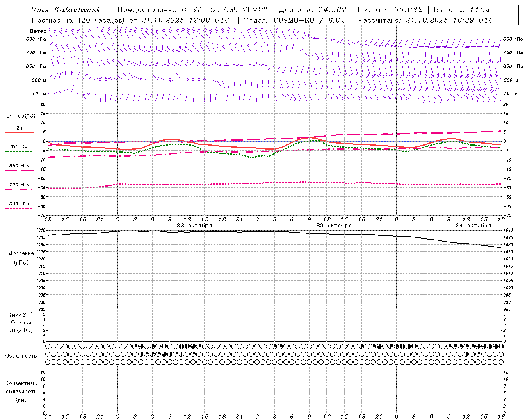Click the 'Облачность' cloud cover label
Image resolution: width=525 pixels, height=420 pixels.
tap(21, 356)
